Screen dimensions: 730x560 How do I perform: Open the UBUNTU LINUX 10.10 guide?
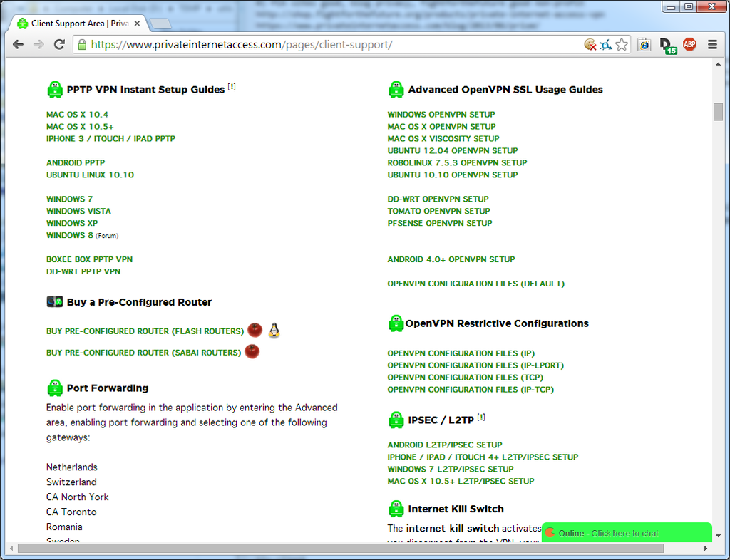(x=90, y=175)
